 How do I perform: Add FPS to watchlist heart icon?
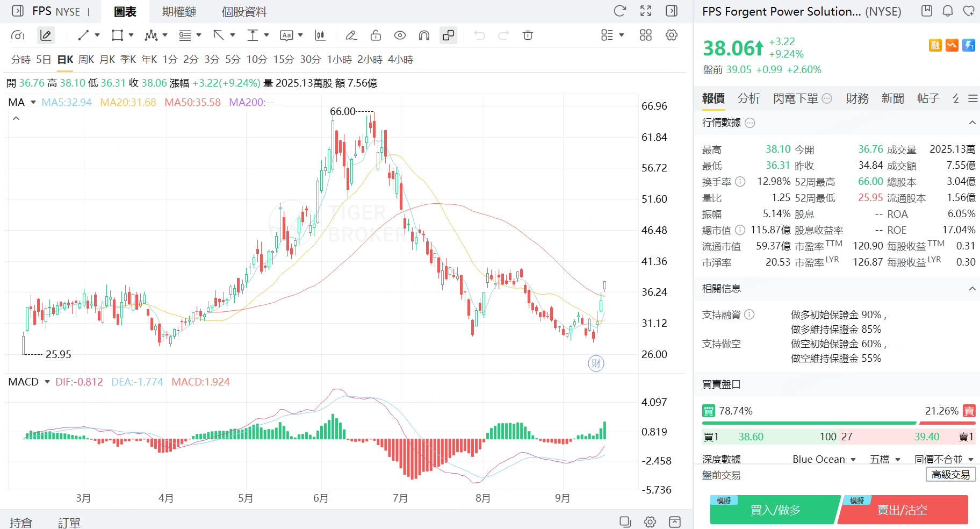969,11
